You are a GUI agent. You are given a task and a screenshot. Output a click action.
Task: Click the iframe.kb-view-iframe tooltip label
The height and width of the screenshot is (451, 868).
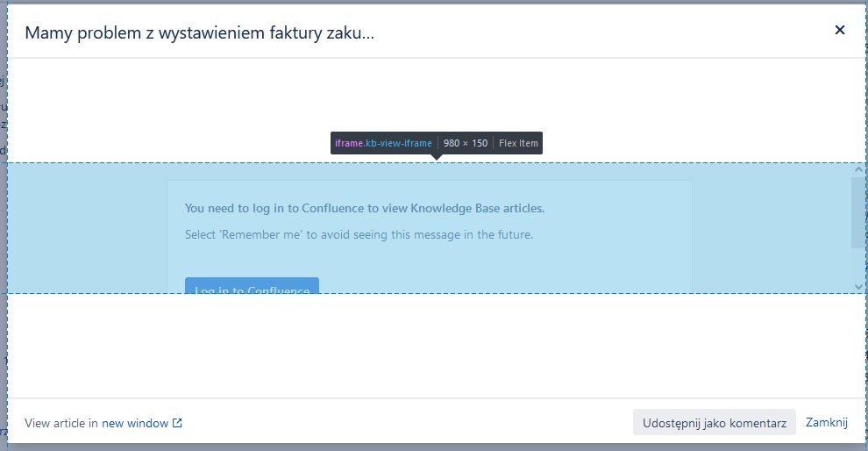click(x=383, y=143)
